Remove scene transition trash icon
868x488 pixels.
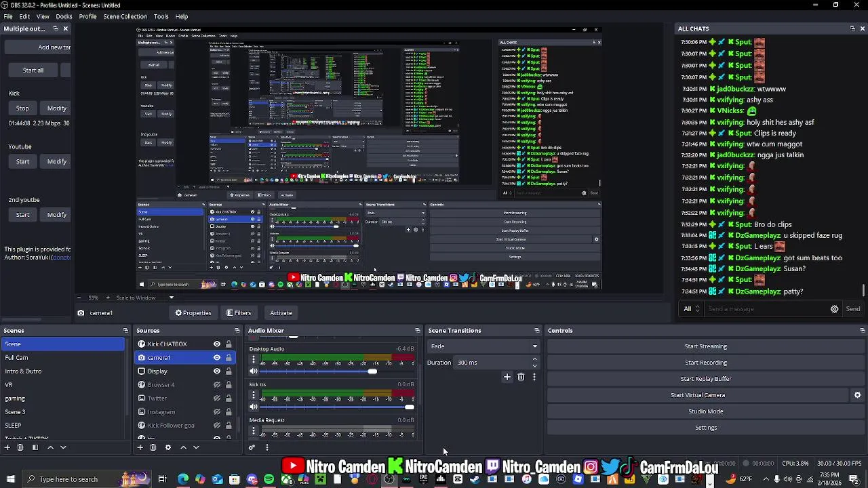[x=521, y=377]
